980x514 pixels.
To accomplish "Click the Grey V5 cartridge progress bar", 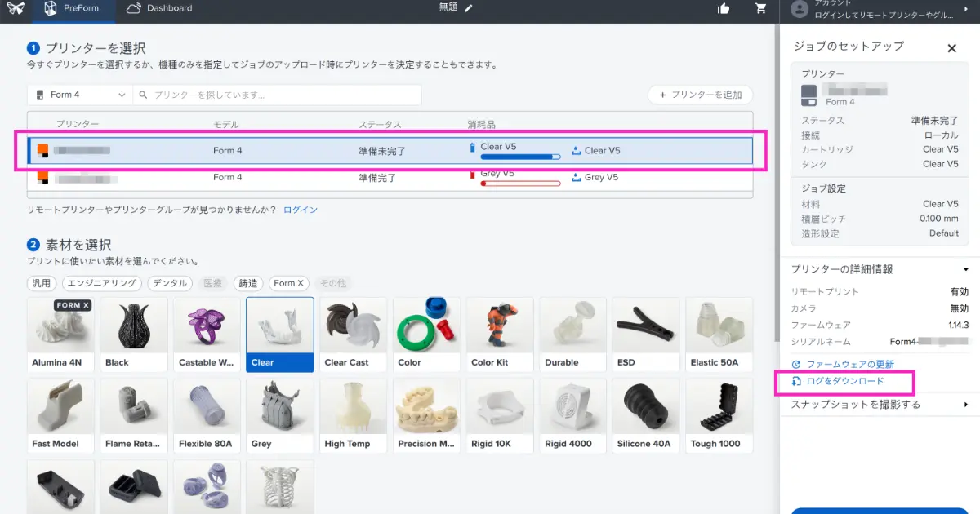I will coord(520,184).
